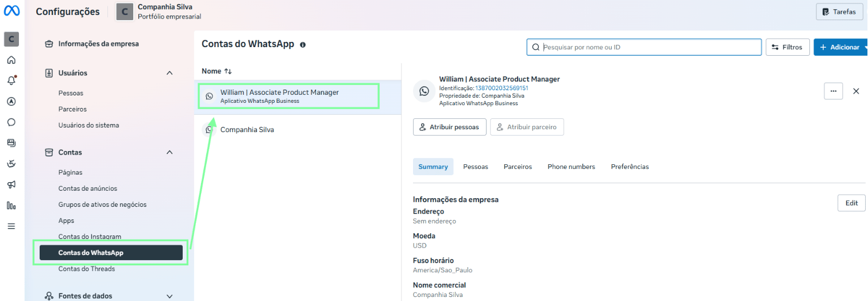Viewport: 868px width, 301px height.
Task: Open the three-dots more options button
Action: pyautogui.click(x=834, y=91)
